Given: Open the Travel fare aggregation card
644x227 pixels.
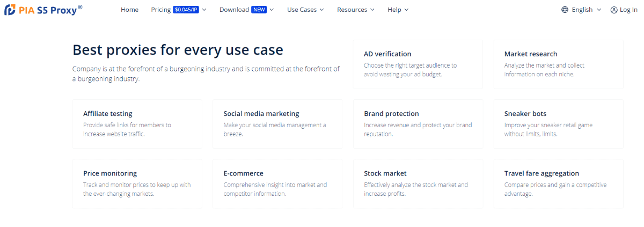Looking at the screenshot, I should coord(559,184).
